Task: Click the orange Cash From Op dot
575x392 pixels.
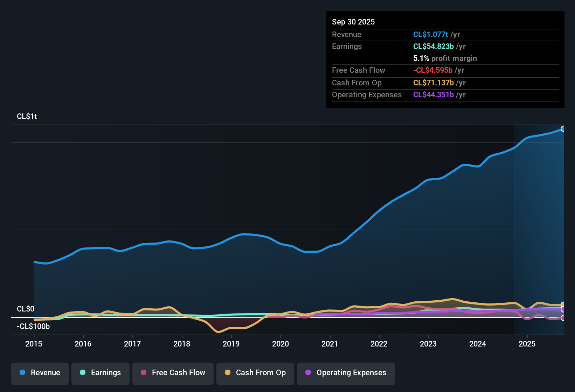Action: click(228, 372)
